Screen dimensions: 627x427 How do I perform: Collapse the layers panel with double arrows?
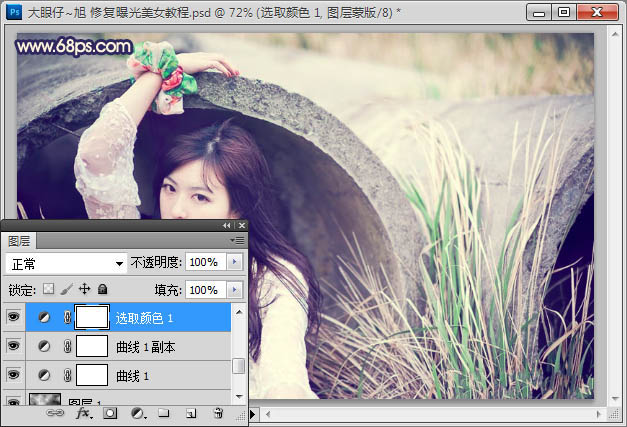tap(227, 225)
